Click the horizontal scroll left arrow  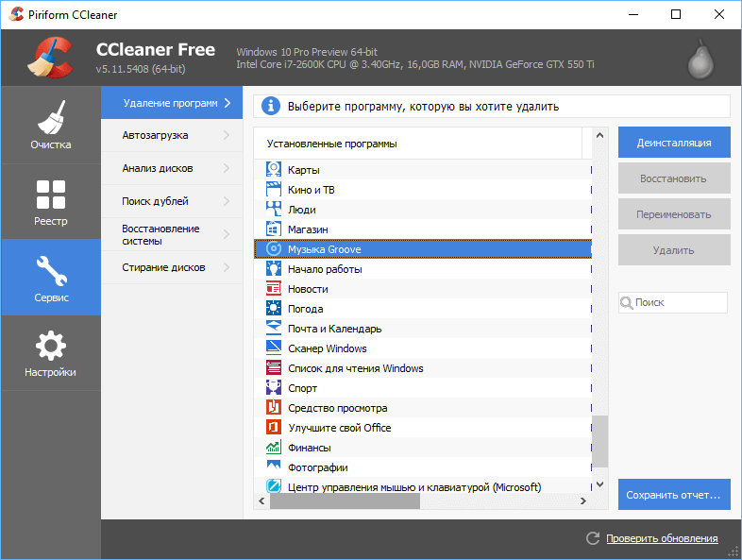coord(261,501)
